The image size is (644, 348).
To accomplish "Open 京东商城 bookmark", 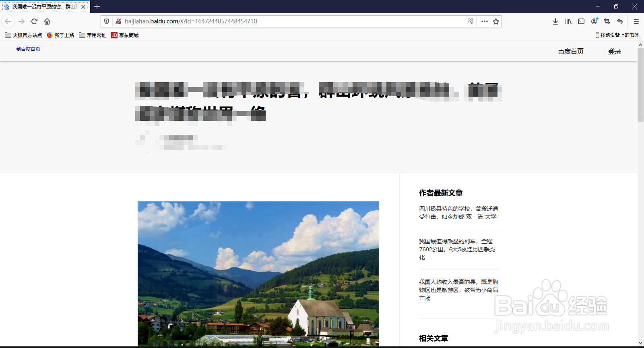I will [x=125, y=35].
